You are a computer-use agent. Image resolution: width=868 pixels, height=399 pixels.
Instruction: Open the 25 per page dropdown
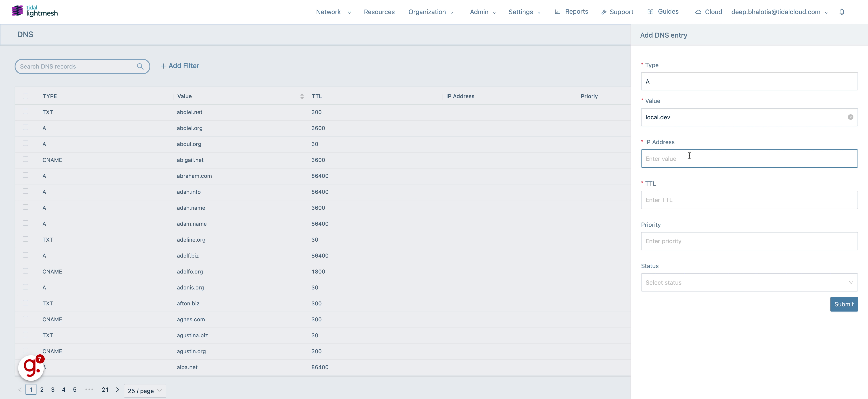pos(145,391)
